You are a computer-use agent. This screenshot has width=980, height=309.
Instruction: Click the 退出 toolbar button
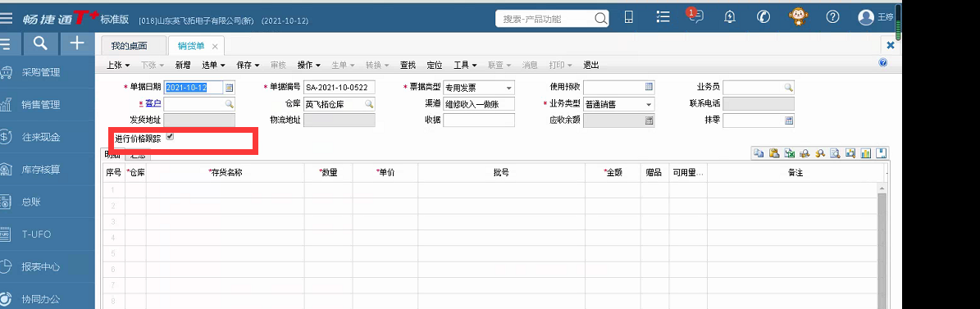[x=591, y=65]
